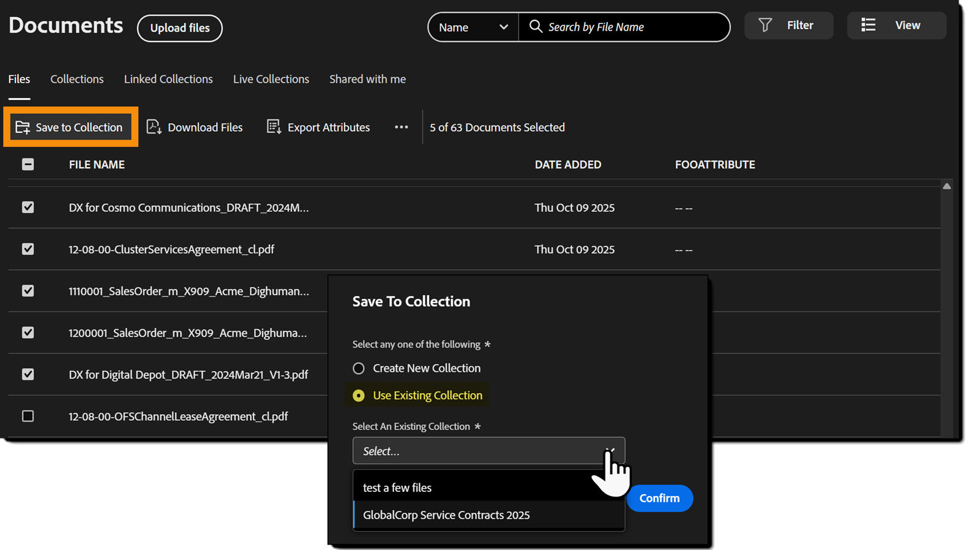Image resolution: width=980 pixels, height=550 pixels.
Task: Sort by the FILE NAME column header
Action: click(97, 164)
